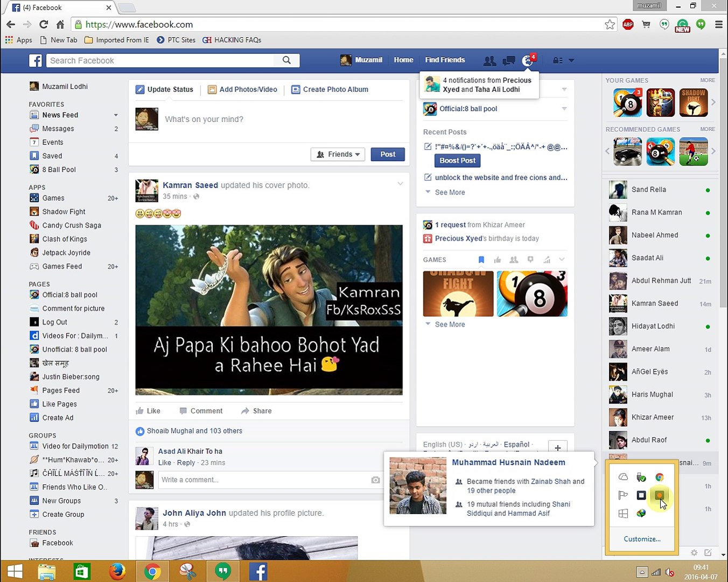Screen dimensions: 728x582
Task: Open Muzamil profile link in header
Action: pos(361,60)
